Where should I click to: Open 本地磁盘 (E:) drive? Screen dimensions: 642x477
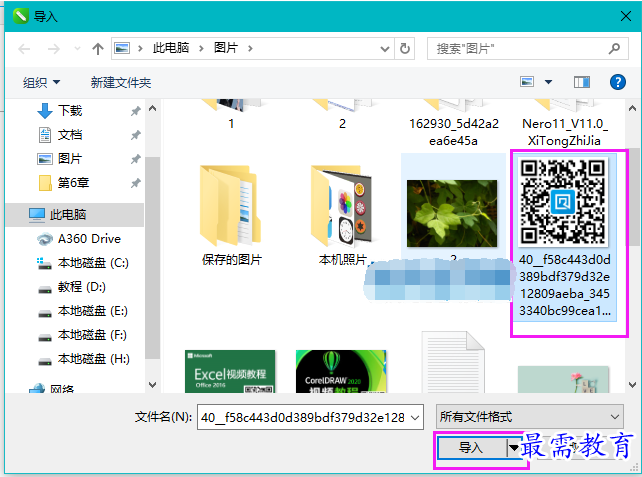pyautogui.click(x=93, y=311)
